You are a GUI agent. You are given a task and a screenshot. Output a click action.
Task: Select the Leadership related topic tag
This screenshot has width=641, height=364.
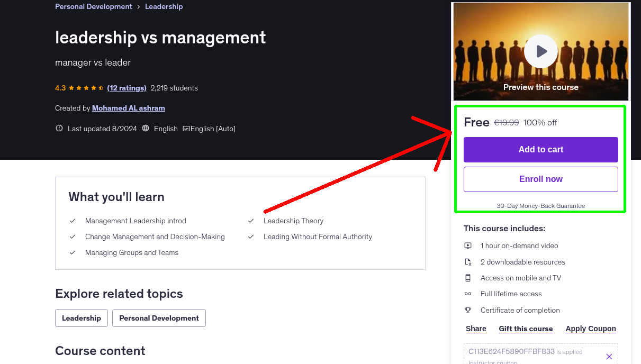(82, 318)
